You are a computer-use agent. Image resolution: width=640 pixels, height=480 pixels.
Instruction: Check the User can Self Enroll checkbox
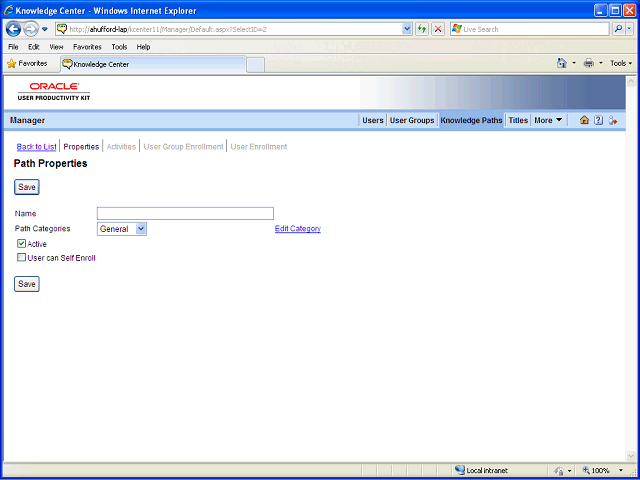[x=21, y=258]
